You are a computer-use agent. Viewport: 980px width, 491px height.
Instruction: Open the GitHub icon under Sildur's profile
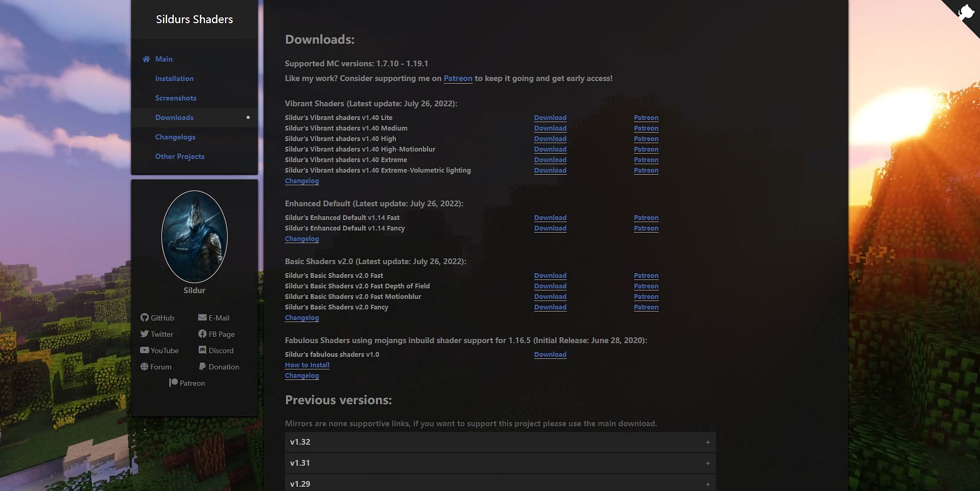click(x=145, y=317)
